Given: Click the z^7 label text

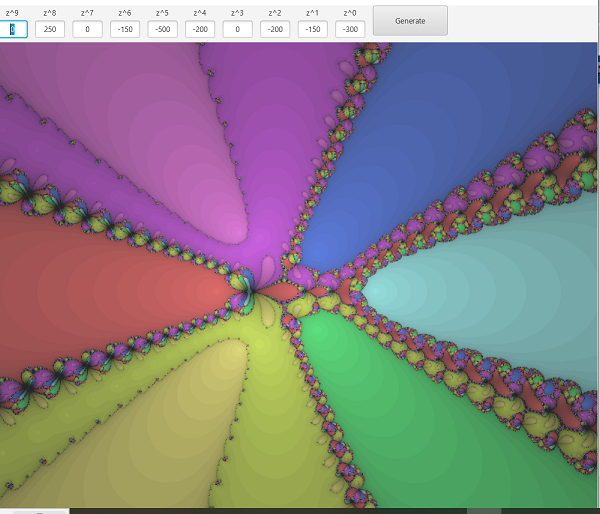Looking at the screenshot, I should click(87, 13).
